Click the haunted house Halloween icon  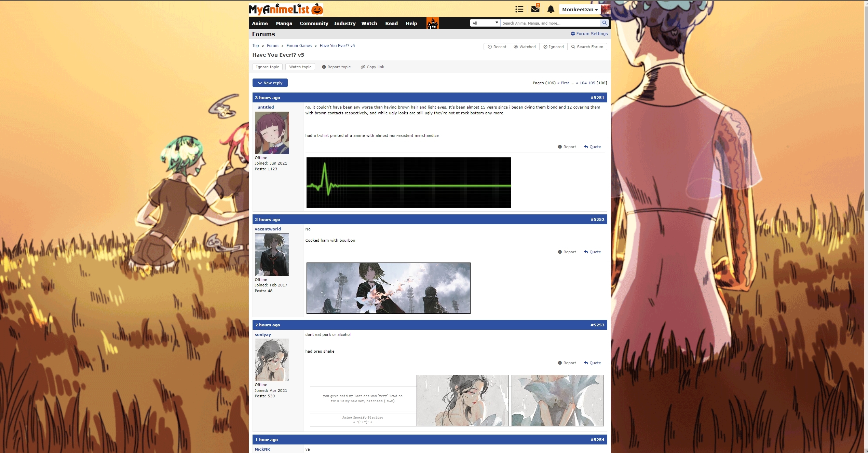click(432, 23)
